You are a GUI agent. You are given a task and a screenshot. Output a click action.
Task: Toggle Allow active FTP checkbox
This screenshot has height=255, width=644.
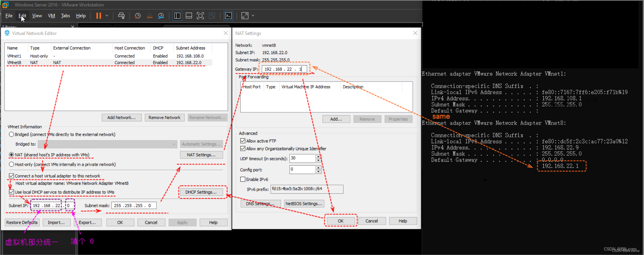pyautogui.click(x=243, y=141)
